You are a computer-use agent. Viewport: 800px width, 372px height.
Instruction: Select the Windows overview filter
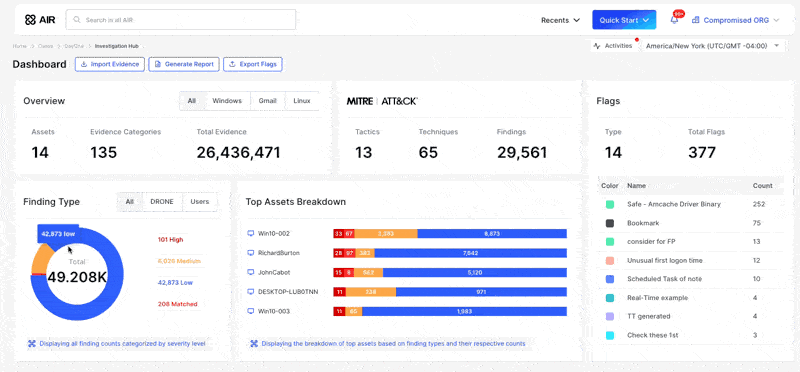(x=227, y=101)
